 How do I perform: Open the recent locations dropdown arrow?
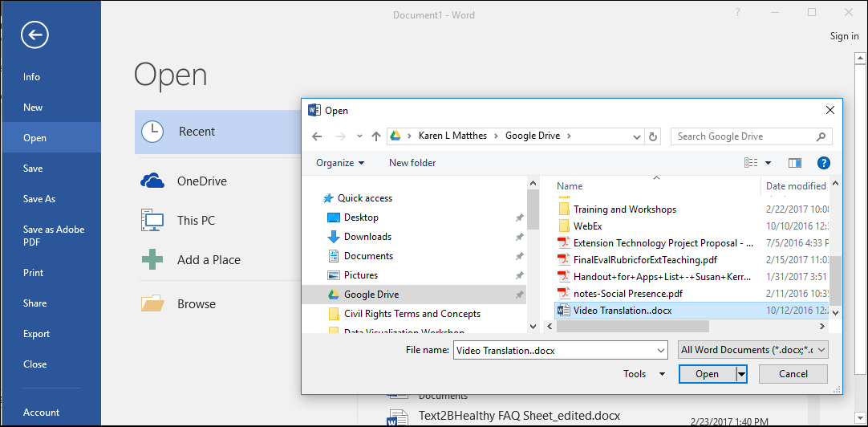(360, 136)
